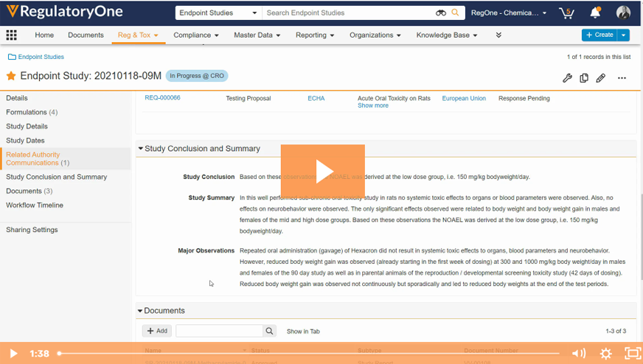Click the video progress bar
The width and height of the screenshot is (643, 364).
(x=310, y=354)
